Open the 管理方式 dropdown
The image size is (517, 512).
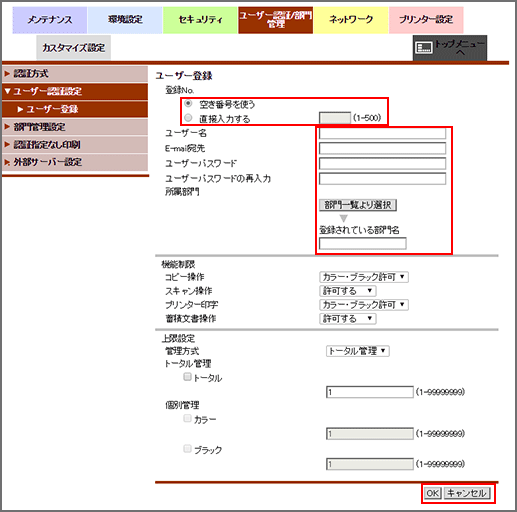pos(358,351)
